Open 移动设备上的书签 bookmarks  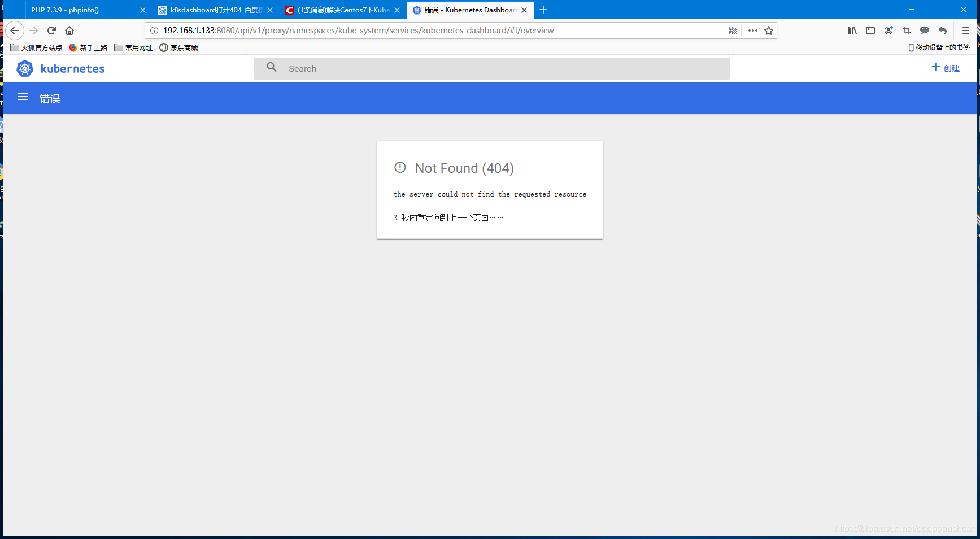pos(939,47)
